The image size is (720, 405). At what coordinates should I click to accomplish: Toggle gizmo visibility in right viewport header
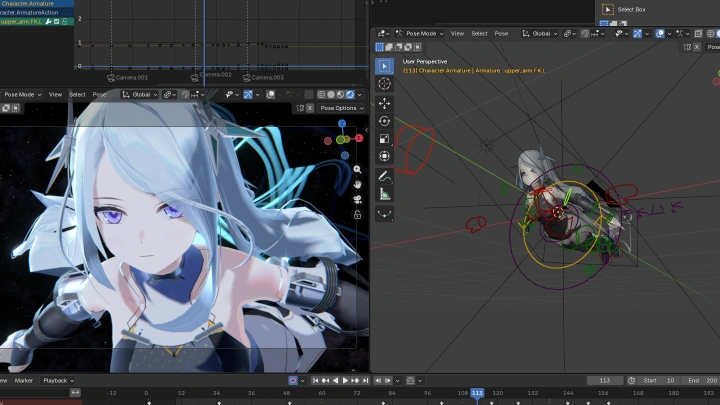tap(637, 34)
